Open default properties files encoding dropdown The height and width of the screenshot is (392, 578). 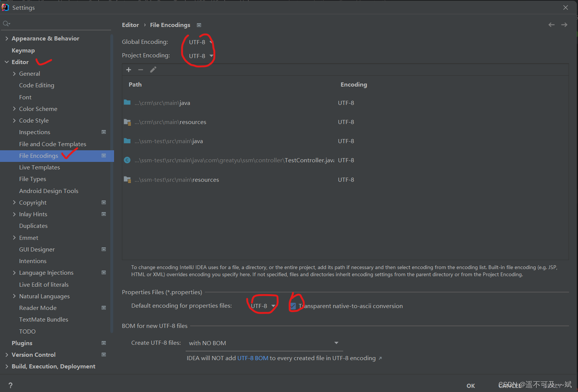263,306
